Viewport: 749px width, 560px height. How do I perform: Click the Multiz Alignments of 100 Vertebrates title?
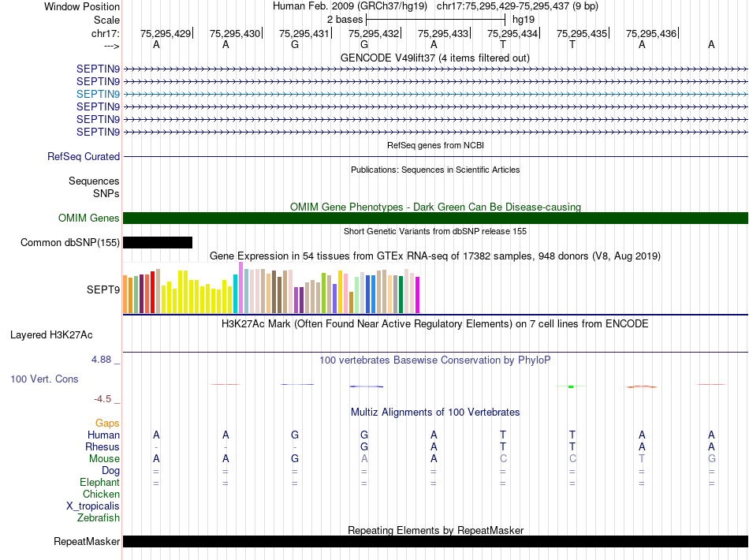coord(435,413)
